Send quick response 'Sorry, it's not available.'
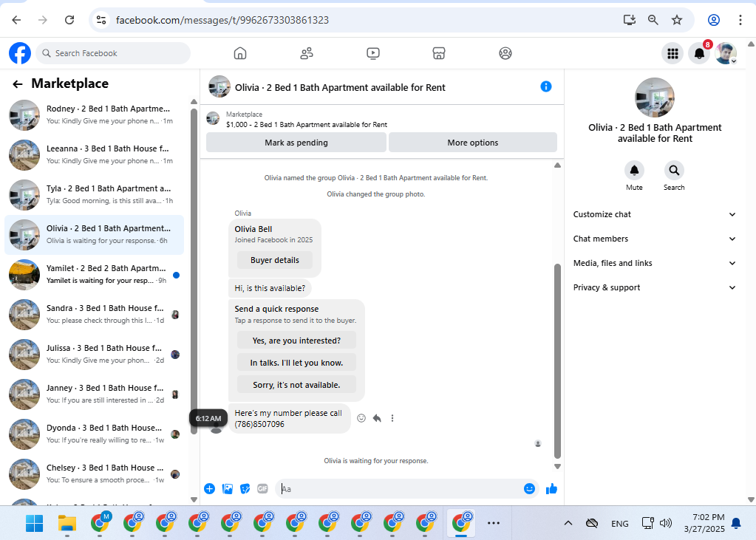The width and height of the screenshot is (756, 540). point(296,385)
